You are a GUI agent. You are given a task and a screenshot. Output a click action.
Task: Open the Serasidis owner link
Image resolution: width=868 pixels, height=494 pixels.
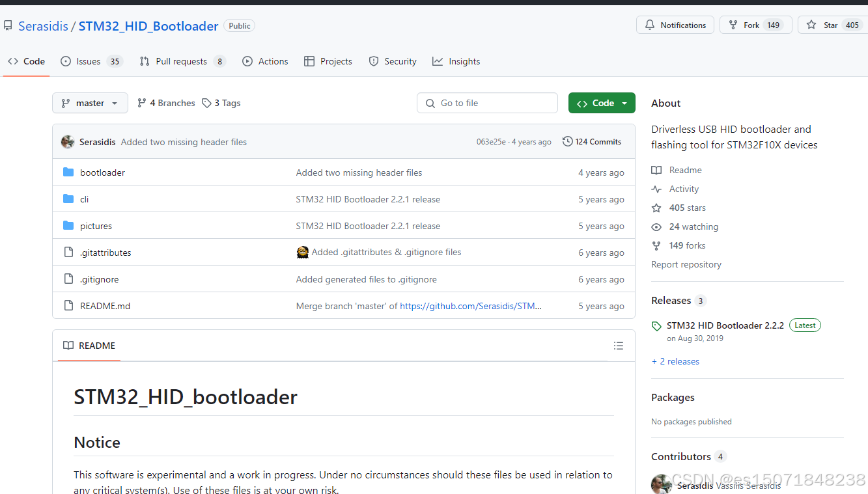point(43,26)
